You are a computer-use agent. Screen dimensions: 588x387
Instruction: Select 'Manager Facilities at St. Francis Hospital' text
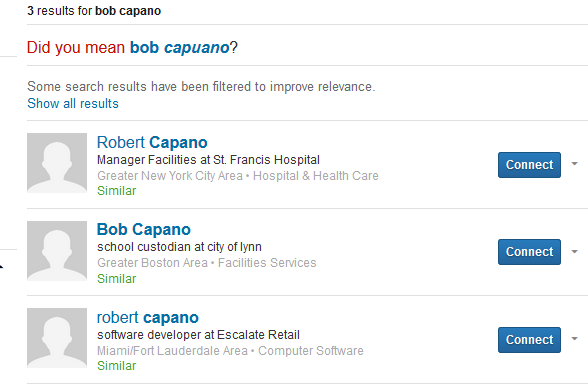click(x=208, y=160)
